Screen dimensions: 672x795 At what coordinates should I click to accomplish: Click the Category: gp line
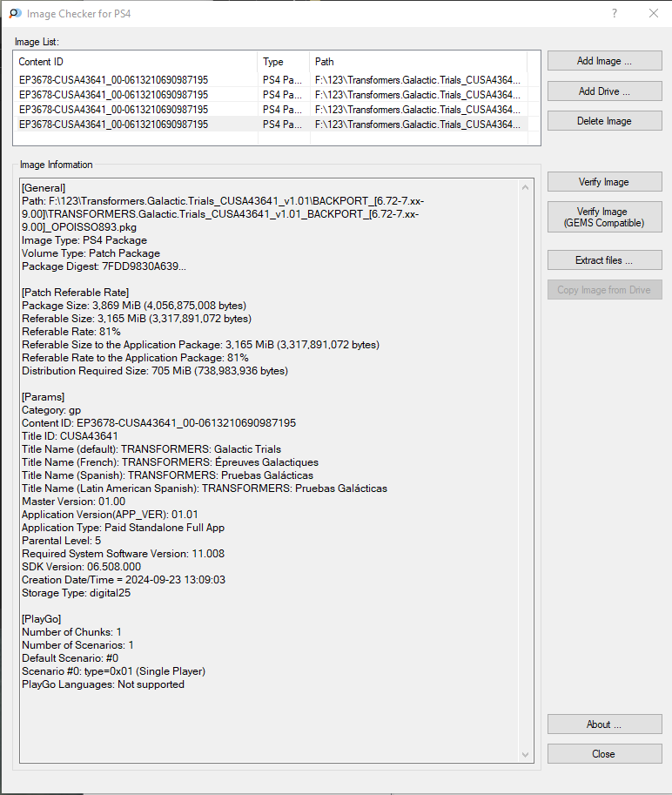pos(51,410)
